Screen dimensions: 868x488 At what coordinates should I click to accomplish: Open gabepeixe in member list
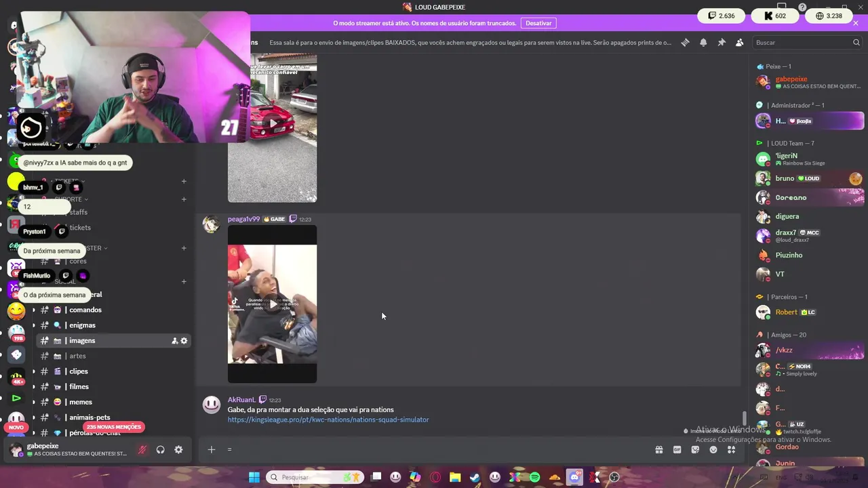click(810, 82)
